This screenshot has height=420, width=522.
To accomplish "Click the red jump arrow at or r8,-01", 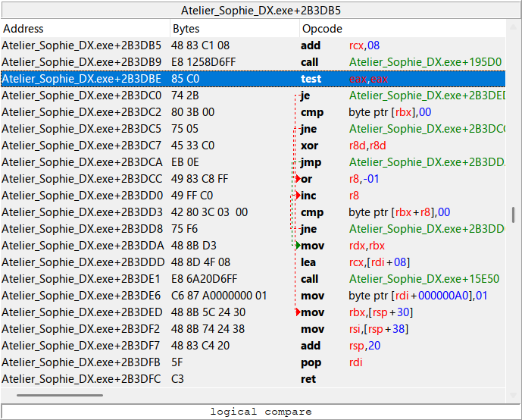I will pos(298,179).
